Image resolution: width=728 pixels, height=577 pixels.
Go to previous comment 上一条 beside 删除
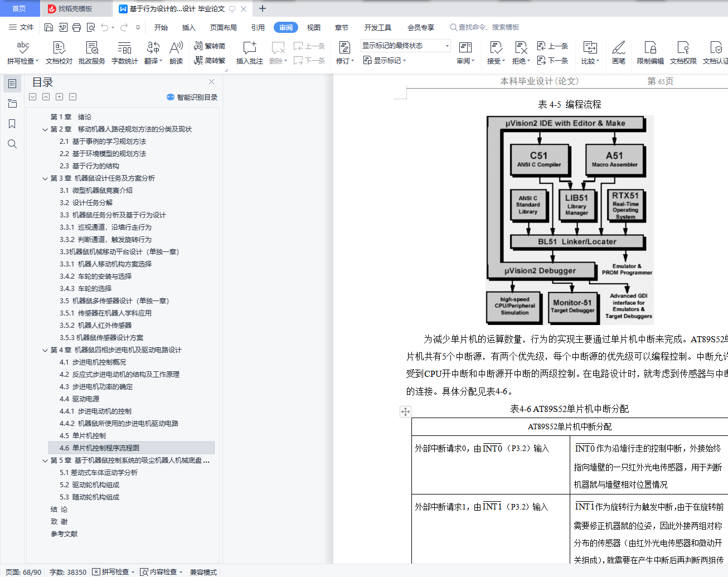tap(310, 46)
